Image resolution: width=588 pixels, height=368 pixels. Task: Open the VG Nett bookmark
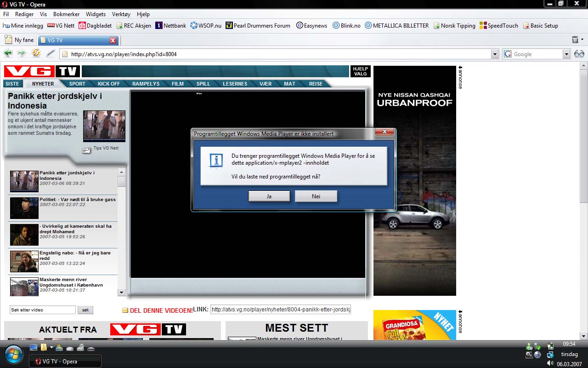coord(61,26)
